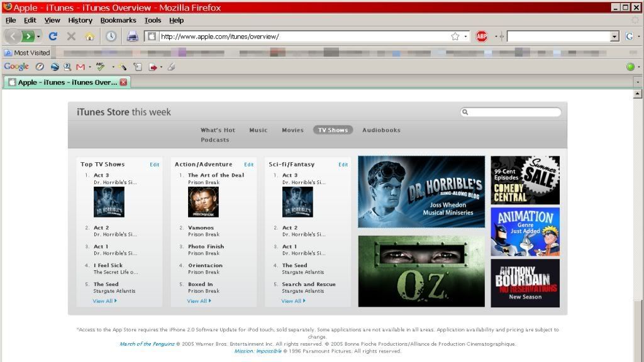Go back to the previous page

[x=13, y=36]
